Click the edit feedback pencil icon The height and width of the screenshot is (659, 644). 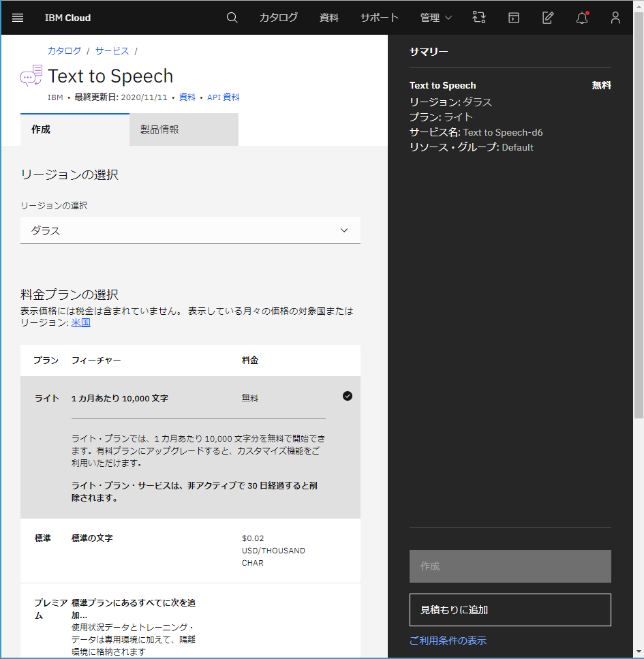coord(548,18)
